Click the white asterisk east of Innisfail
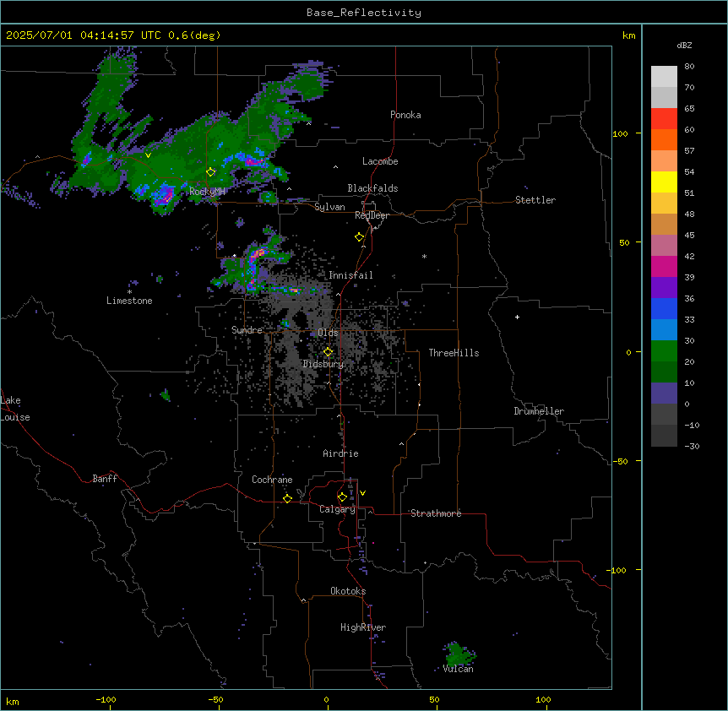 coord(424,256)
